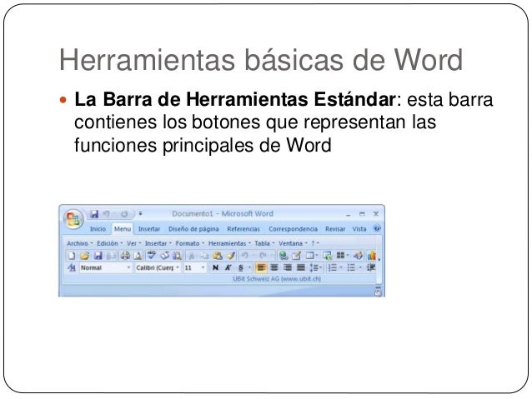Maximize the Word window
532x399 pixels.
(x=362, y=214)
